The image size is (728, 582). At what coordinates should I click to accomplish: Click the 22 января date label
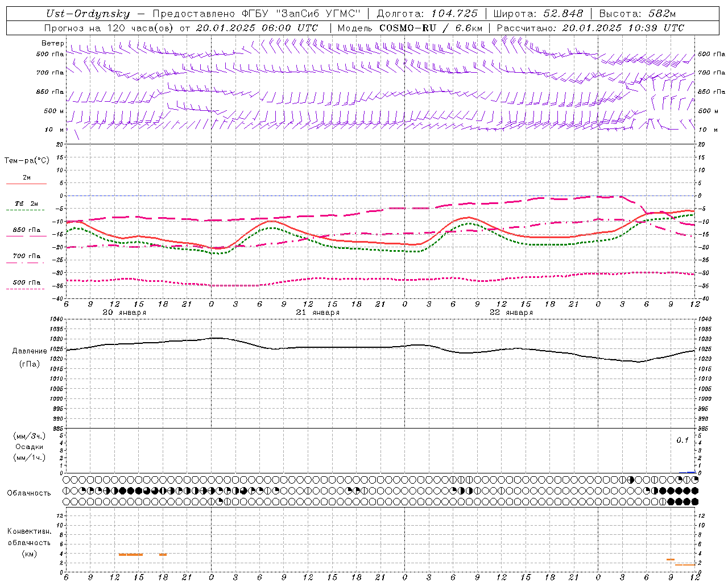pos(511,313)
